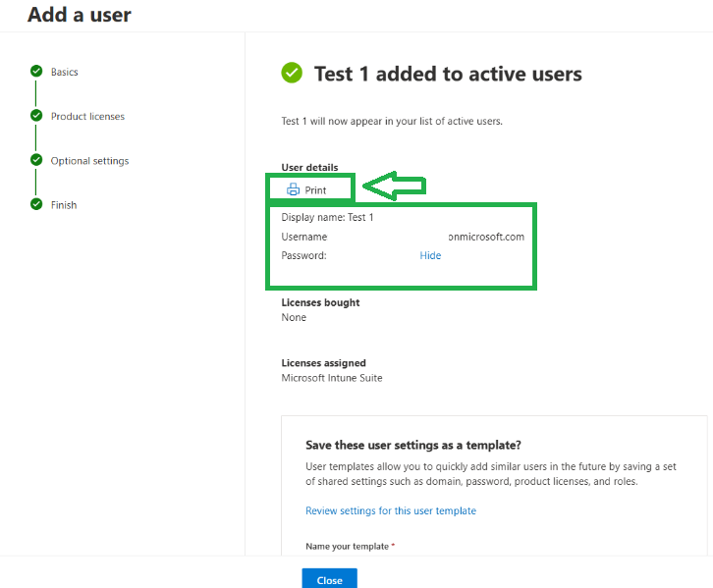713x588 pixels.
Task: Go to the Finish step
Action: pyautogui.click(x=64, y=205)
